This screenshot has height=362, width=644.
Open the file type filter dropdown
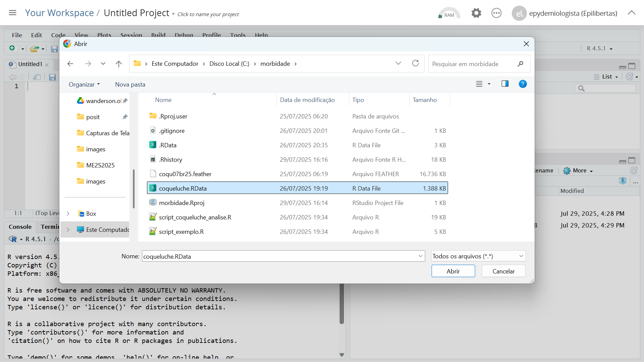(x=478, y=256)
